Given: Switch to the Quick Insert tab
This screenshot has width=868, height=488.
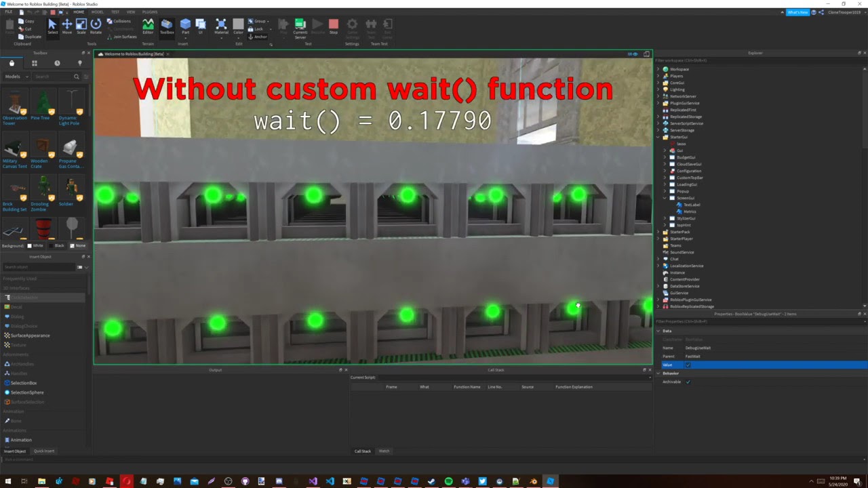Looking at the screenshot, I should [x=44, y=451].
